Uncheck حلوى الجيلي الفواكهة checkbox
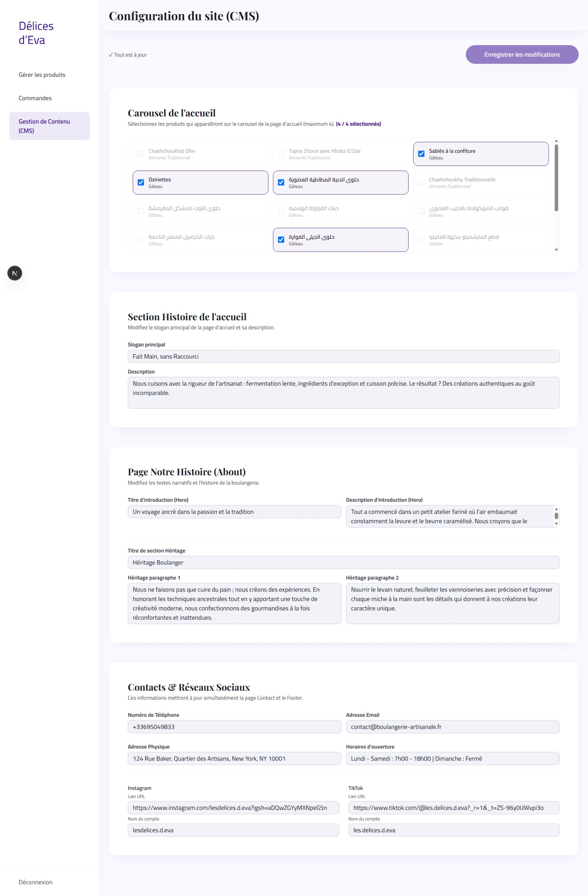 (281, 239)
